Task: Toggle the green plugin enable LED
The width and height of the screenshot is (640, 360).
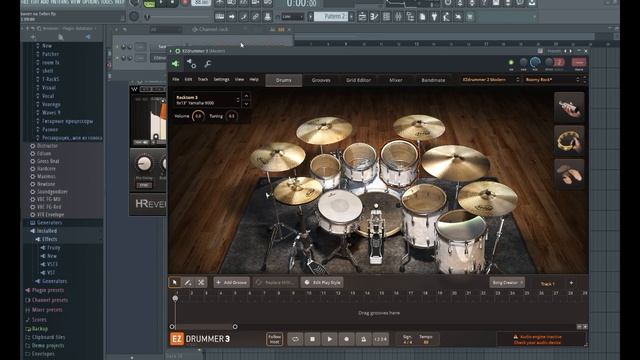Action: pyautogui.click(x=511, y=62)
